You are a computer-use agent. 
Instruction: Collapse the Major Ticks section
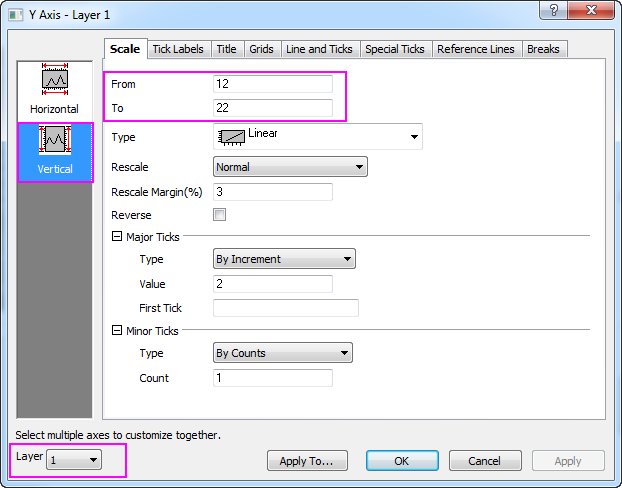pyautogui.click(x=117, y=237)
